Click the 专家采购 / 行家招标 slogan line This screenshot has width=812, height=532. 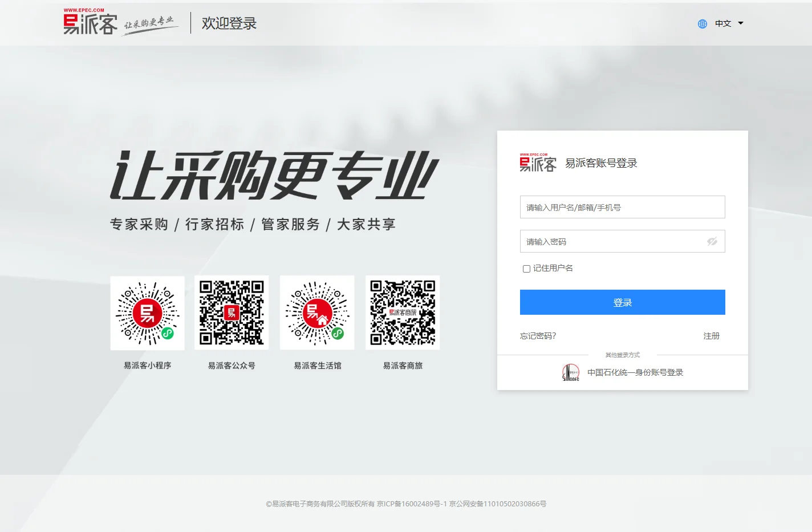click(253, 224)
